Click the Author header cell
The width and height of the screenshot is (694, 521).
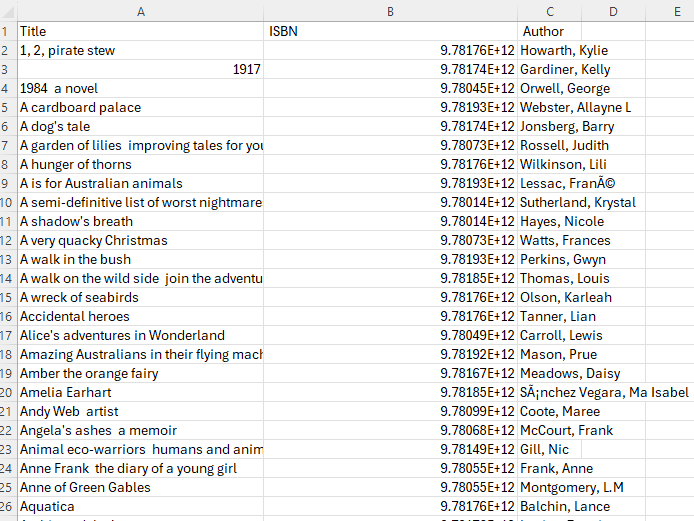549,31
